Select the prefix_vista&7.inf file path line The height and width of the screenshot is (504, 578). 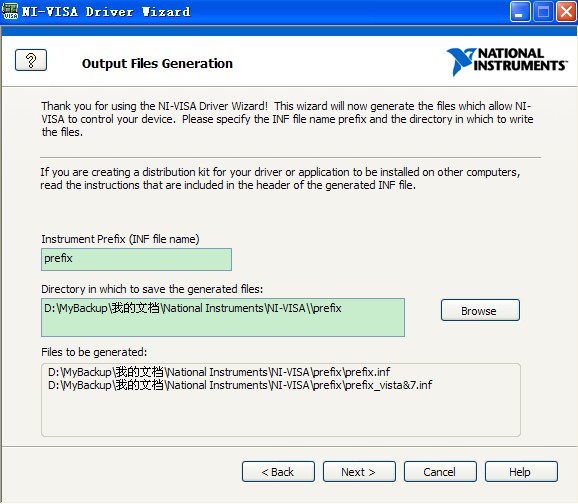pos(240,385)
